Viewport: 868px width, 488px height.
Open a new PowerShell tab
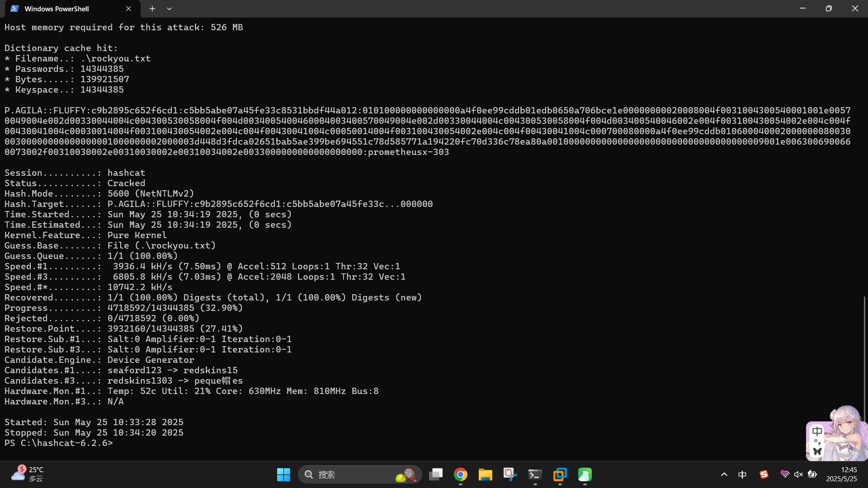click(x=152, y=9)
